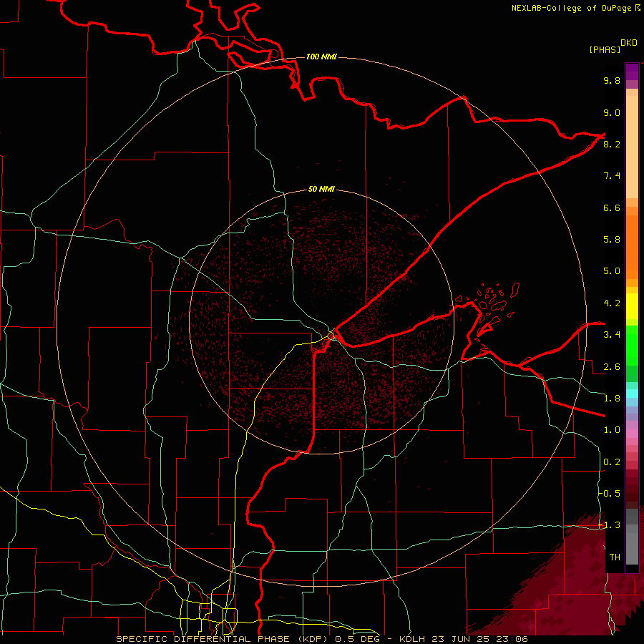Pick the bright green band of color bar
The height and width of the screenshot is (644, 644).
pyautogui.click(x=632, y=345)
